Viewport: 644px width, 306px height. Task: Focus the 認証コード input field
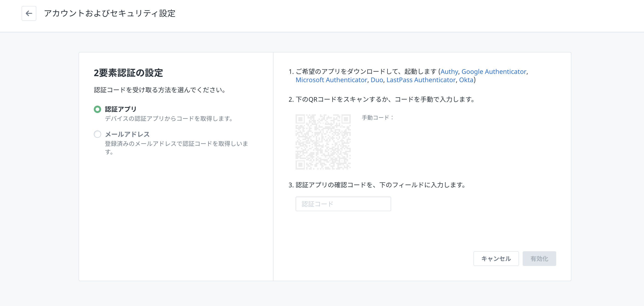coord(343,204)
